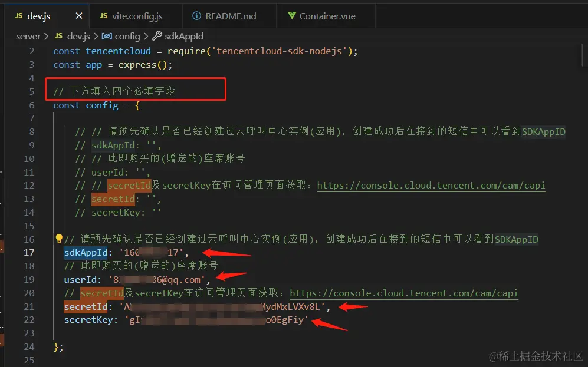Click the JS icon on vite.config.js tab
The height and width of the screenshot is (367, 588).
tap(103, 16)
